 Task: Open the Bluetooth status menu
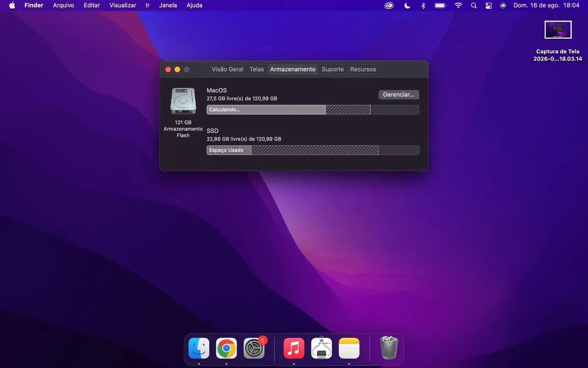pyautogui.click(x=424, y=6)
